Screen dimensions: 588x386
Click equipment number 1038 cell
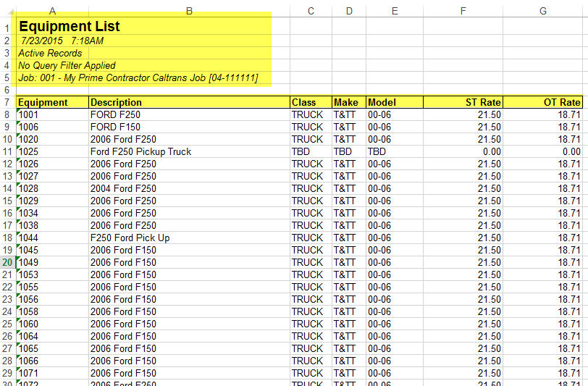click(52, 225)
